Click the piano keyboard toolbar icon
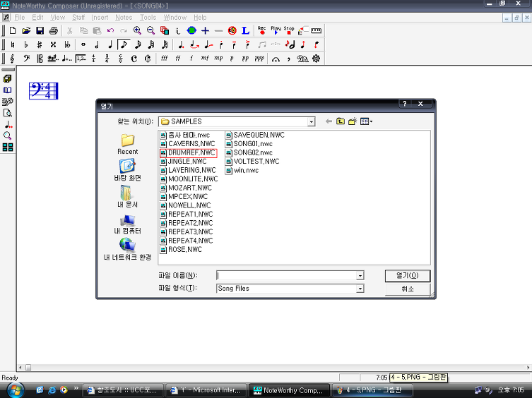 point(316,30)
